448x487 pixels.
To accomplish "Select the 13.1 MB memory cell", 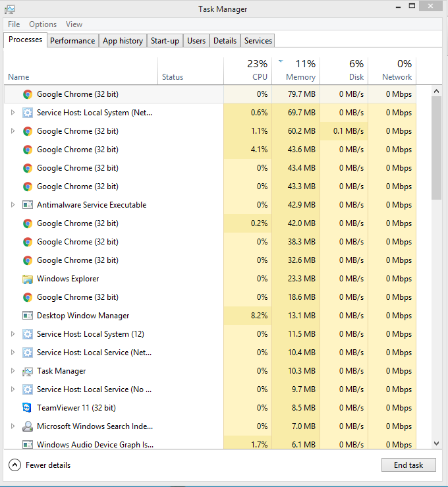I will point(296,316).
